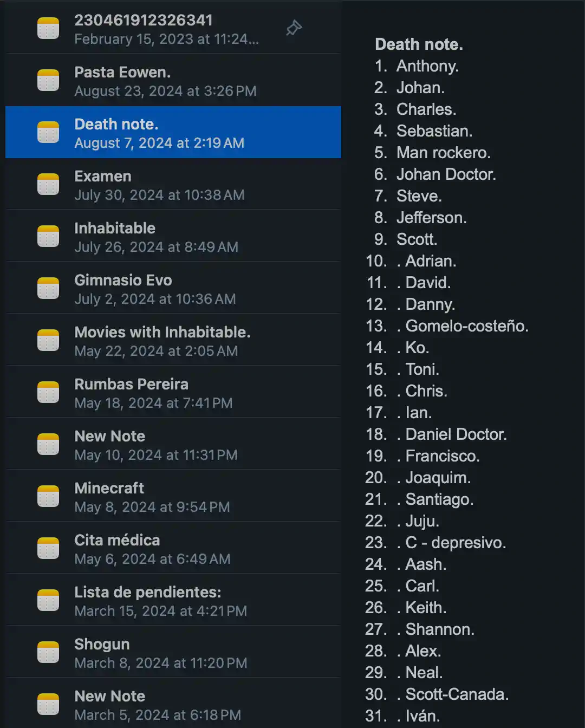Click the Gomelo-costeño list entry
This screenshot has height=728, width=585.
click(466, 326)
